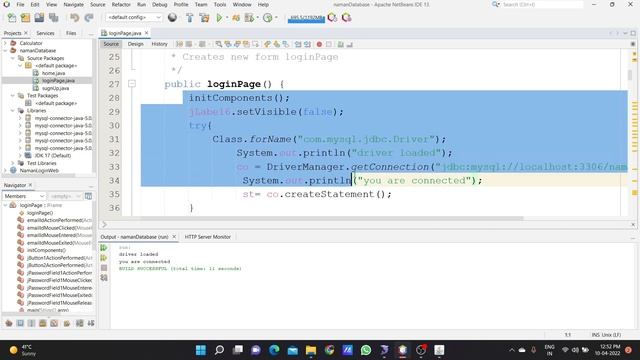
Task: Open the HTTP Server Monitor tab
Action: (207, 237)
